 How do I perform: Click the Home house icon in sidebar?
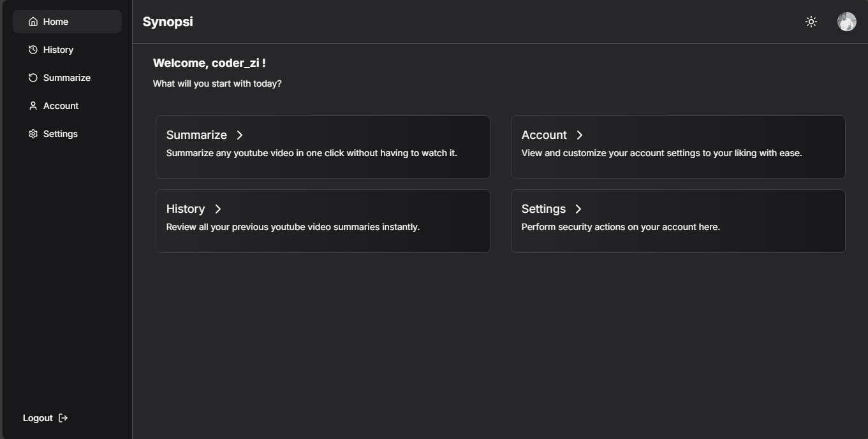(33, 22)
